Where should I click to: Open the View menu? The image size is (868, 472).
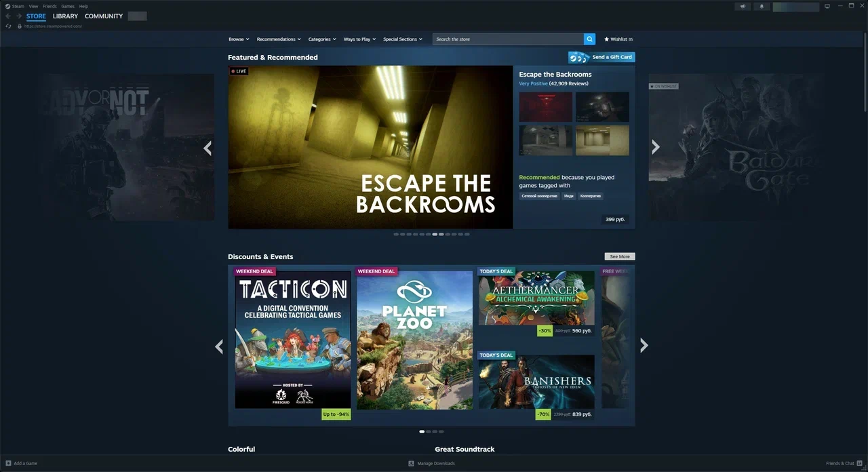tap(33, 6)
